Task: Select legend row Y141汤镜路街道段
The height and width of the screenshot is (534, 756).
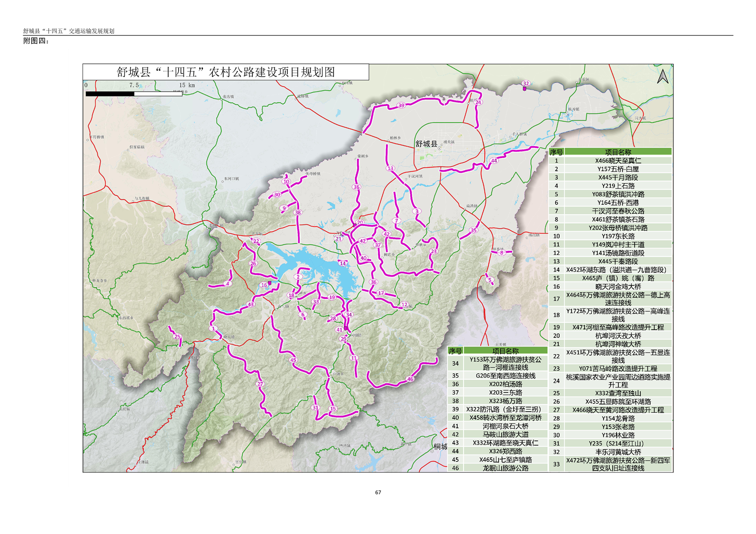Action: 610,253
